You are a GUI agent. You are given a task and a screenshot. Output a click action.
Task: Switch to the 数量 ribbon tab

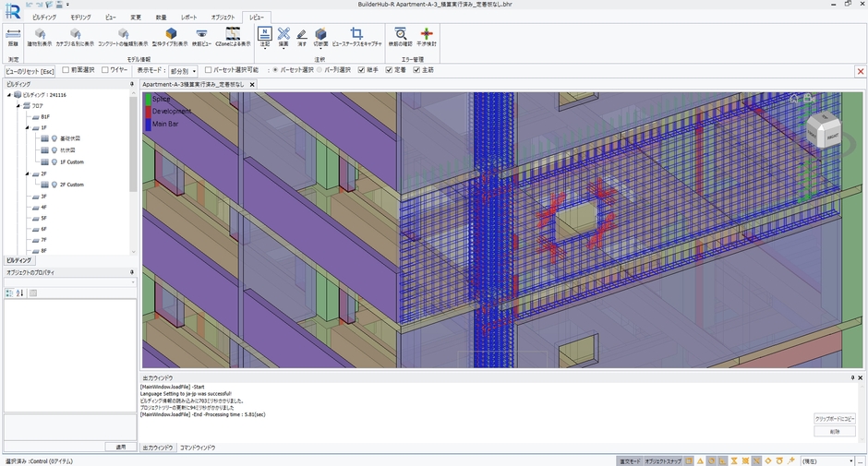161,18
